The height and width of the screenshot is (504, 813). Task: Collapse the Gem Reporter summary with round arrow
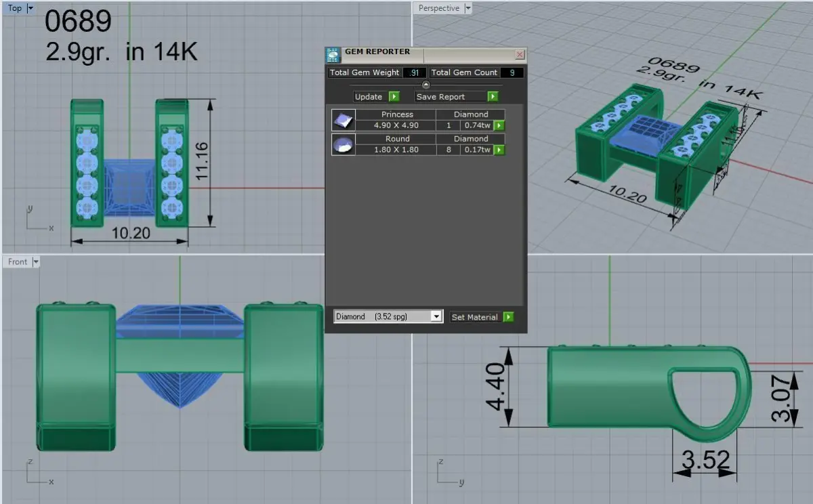[x=425, y=85]
